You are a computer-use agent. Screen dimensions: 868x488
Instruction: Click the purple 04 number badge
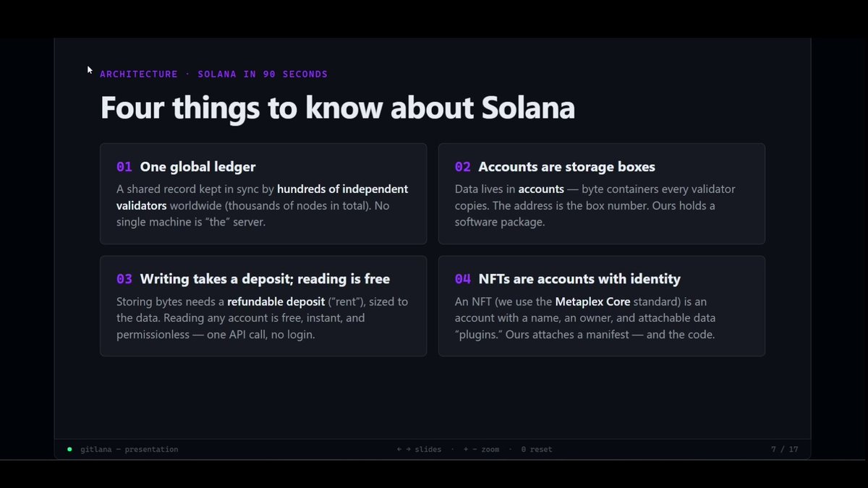pyautogui.click(x=463, y=279)
